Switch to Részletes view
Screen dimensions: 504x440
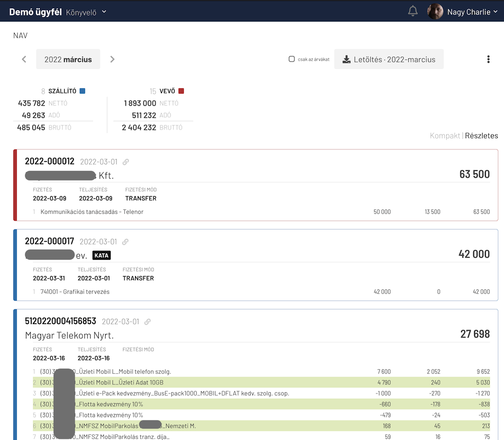(x=481, y=136)
